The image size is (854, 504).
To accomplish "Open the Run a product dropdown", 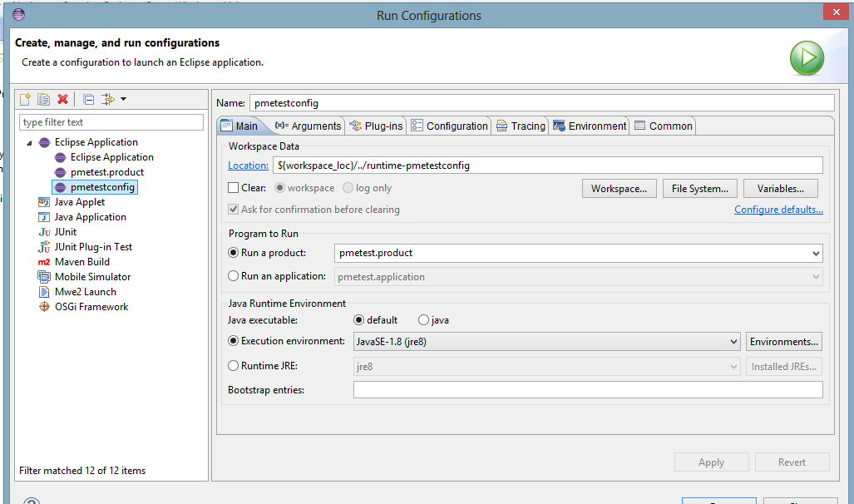I will 815,254.
